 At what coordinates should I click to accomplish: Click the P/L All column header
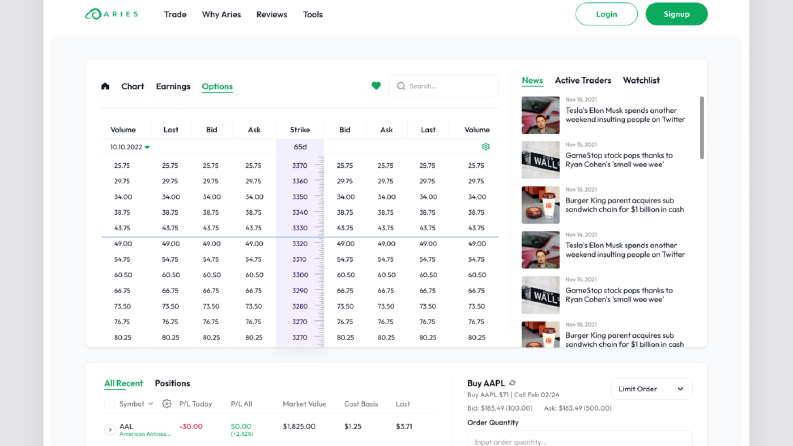241,404
